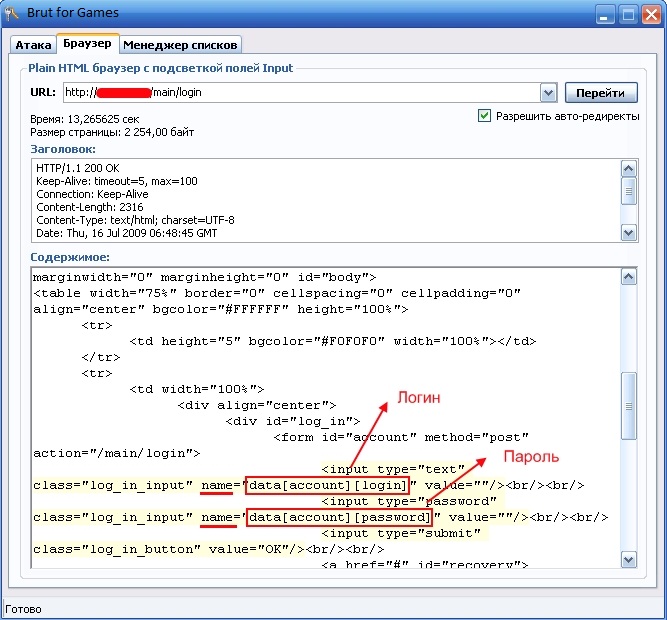Click the div id="log_in" line
The image size is (667, 620).
point(293,421)
